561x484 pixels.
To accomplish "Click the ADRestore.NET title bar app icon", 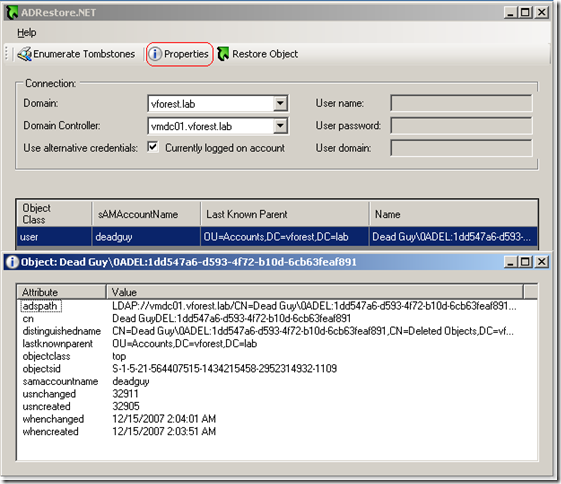I will coord(12,13).
